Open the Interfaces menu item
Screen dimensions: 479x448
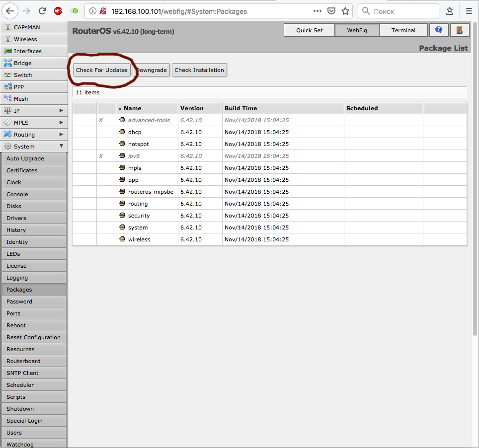coord(34,51)
